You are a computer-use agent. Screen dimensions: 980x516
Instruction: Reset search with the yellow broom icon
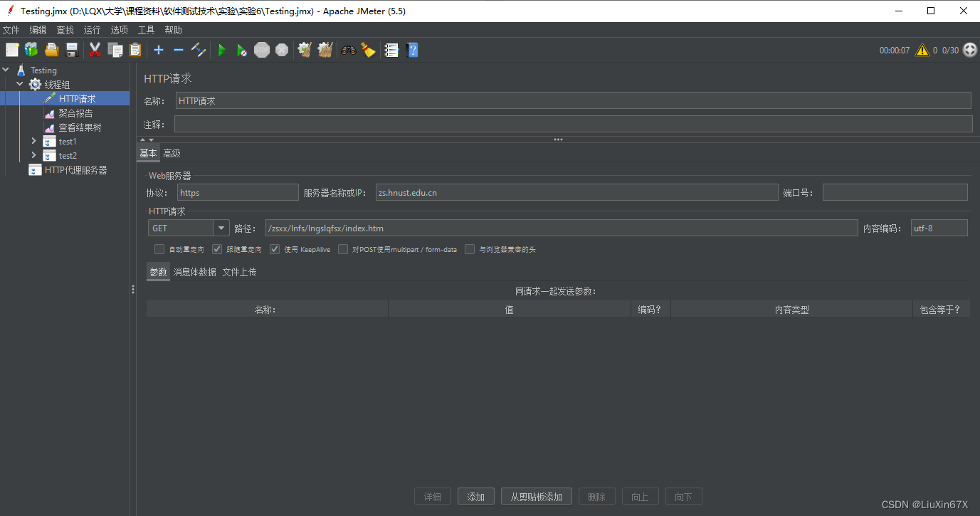click(368, 50)
